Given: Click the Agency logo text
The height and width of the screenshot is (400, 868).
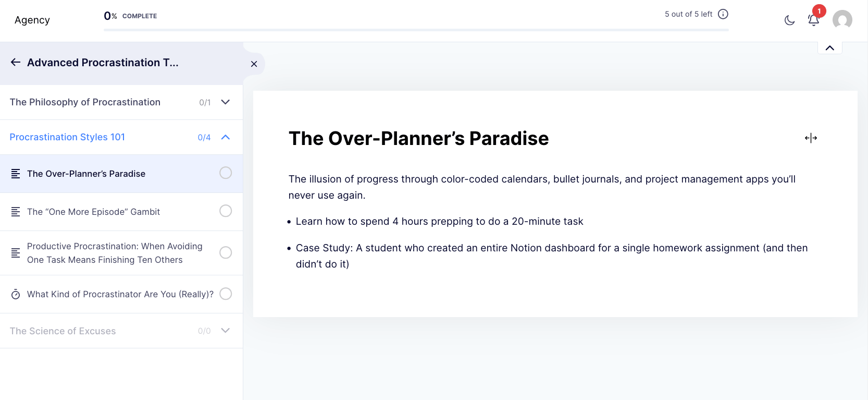Looking at the screenshot, I should 32,20.
